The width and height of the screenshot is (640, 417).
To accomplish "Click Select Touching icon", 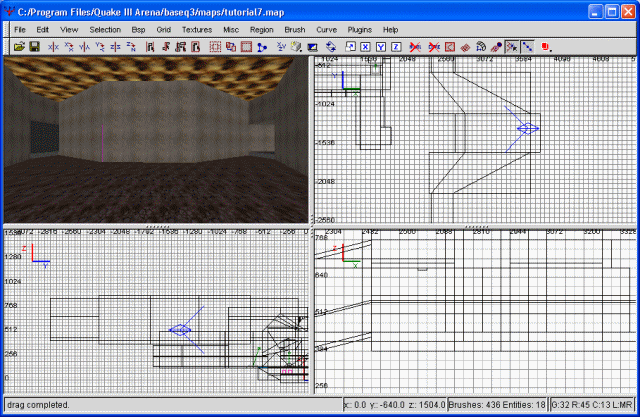I will [x=165, y=47].
